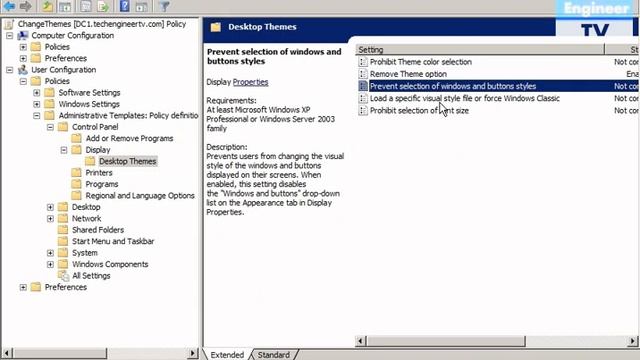Viewport: 640px width, 360px height.
Task: Collapse the Administrative Templates node
Action: (x=37, y=116)
